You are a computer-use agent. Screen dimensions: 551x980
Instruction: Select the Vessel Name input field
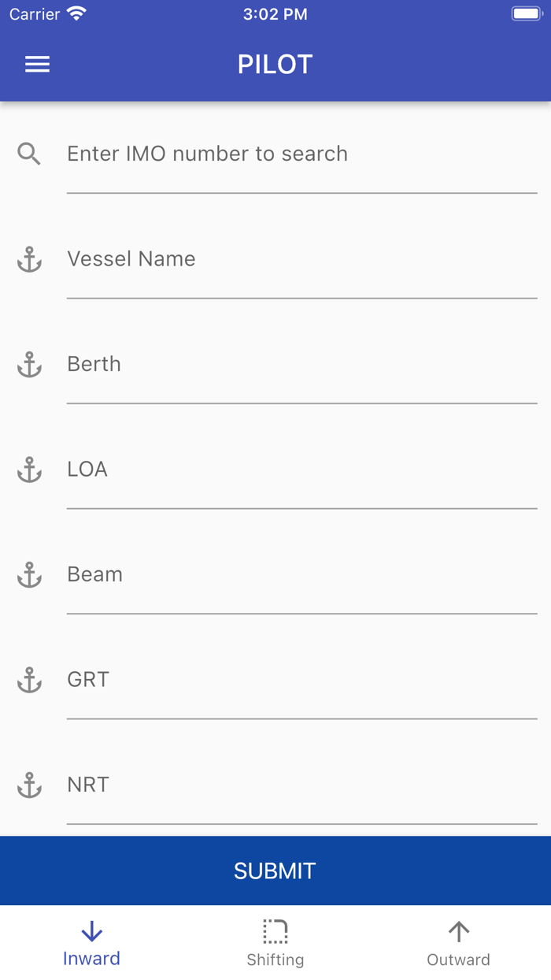click(x=301, y=260)
